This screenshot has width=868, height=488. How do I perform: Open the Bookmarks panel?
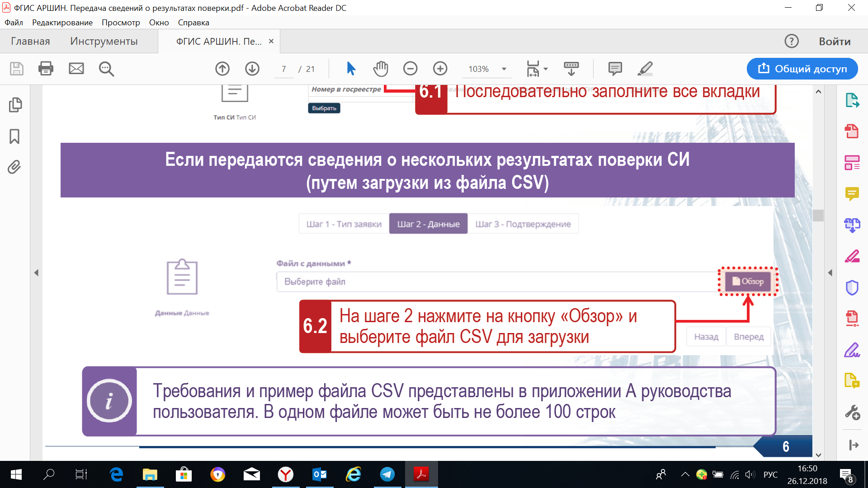14,136
